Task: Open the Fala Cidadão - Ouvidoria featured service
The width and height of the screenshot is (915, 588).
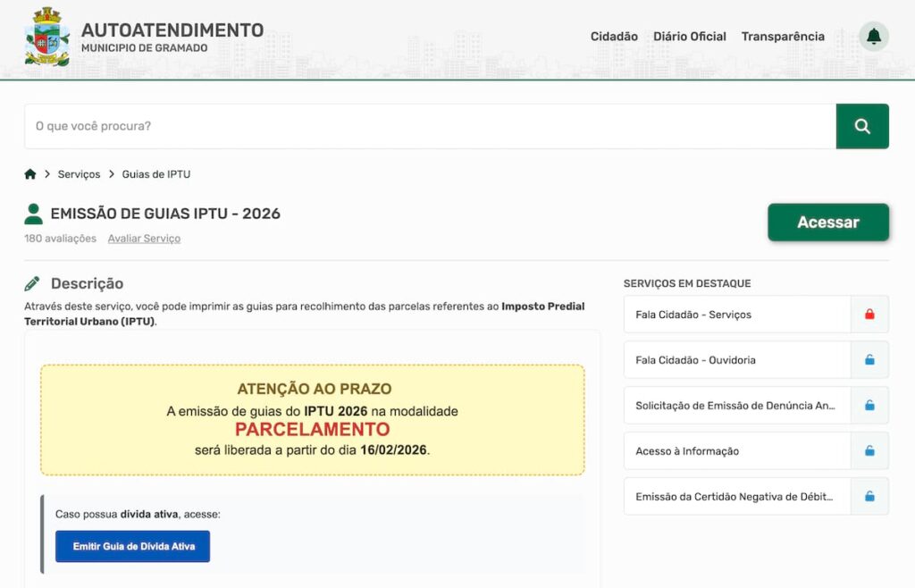Action: point(737,360)
